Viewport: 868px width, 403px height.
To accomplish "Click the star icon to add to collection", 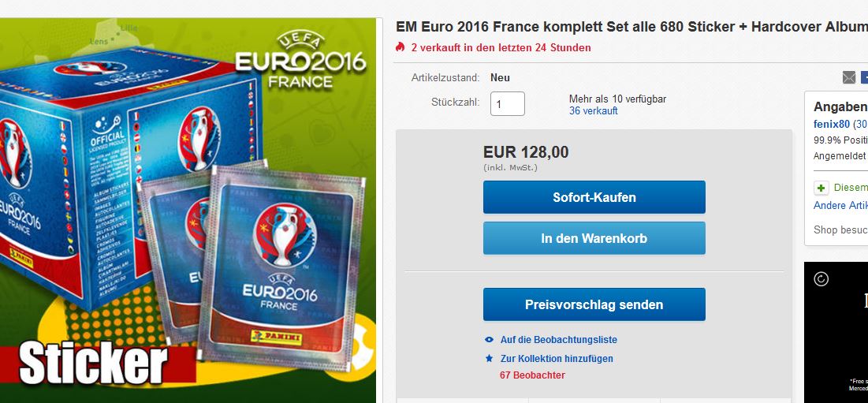I will pos(489,359).
